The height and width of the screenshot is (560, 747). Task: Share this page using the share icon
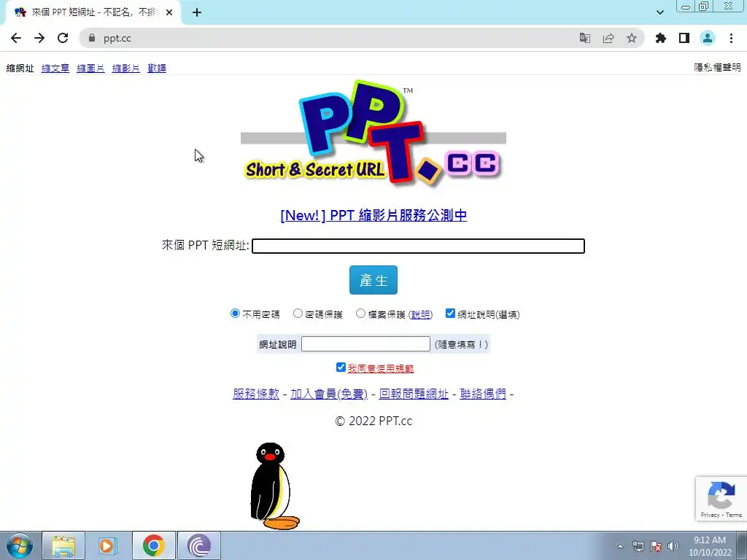(608, 38)
